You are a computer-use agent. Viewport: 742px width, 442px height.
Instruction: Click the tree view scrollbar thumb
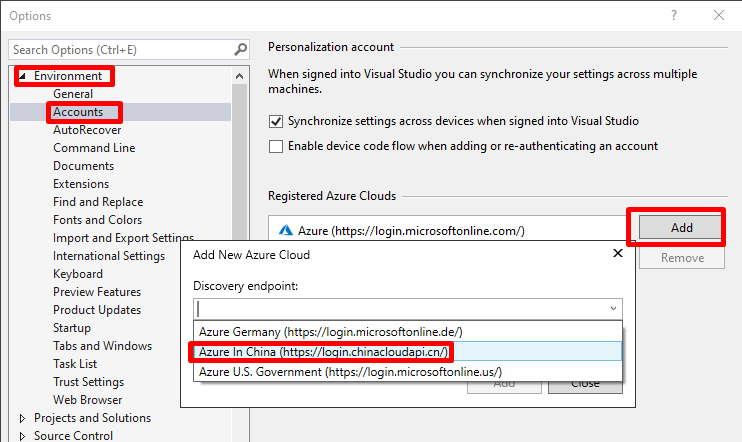[240, 161]
